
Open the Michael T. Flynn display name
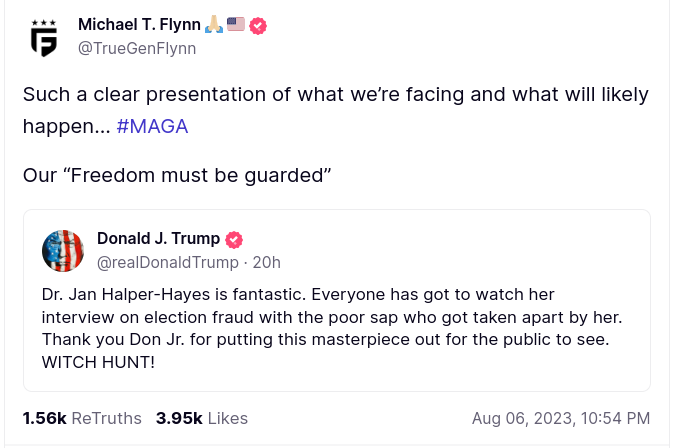tap(139, 25)
